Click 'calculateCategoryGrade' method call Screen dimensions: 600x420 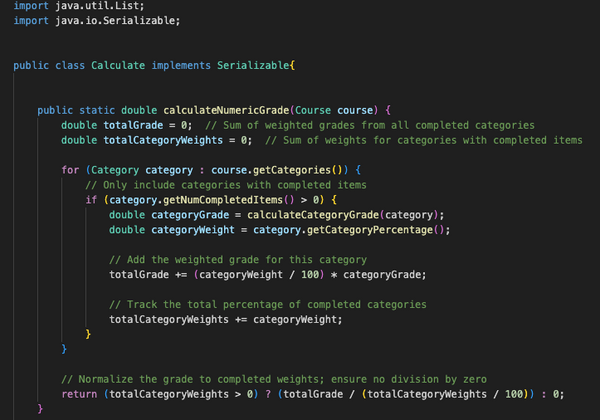click(313, 215)
